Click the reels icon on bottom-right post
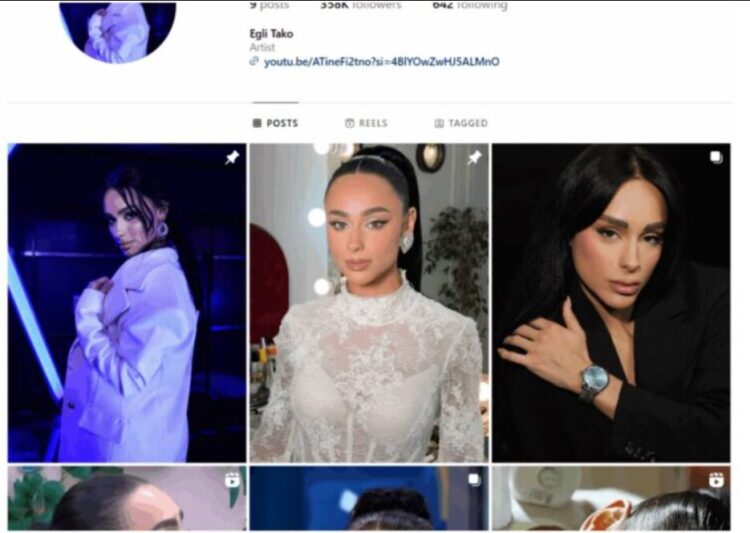 (x=716, y=480)
